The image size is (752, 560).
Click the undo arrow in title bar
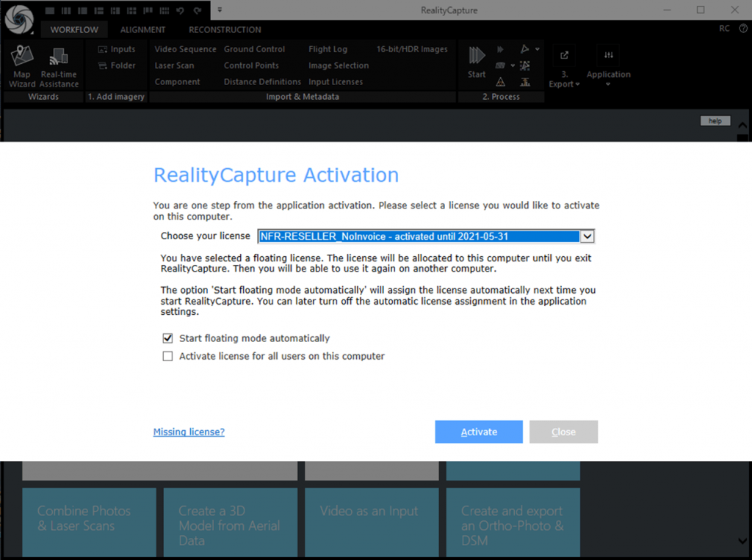[181, 10]
